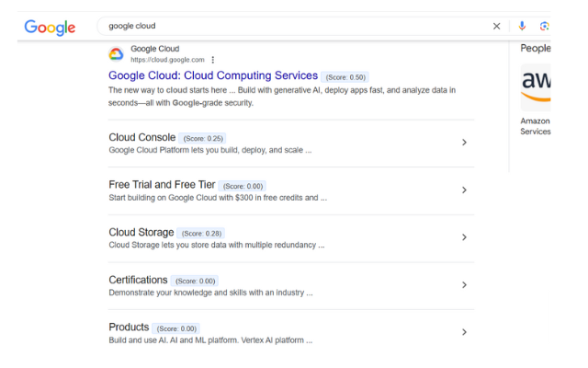This screenshot has height=368, width=588.
Task: Open the Products sitelink
Action: pyautogui.click(x=129, y=328)
